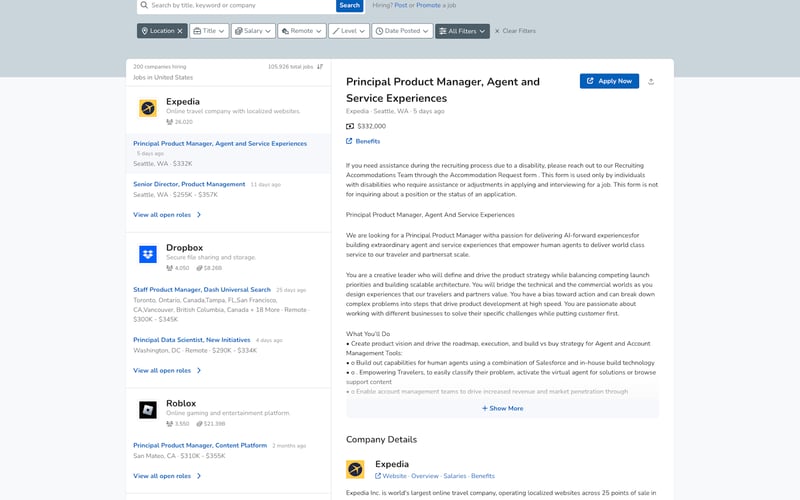
Task: Open Senior Director, Product Management job
Action: (189, 184)
